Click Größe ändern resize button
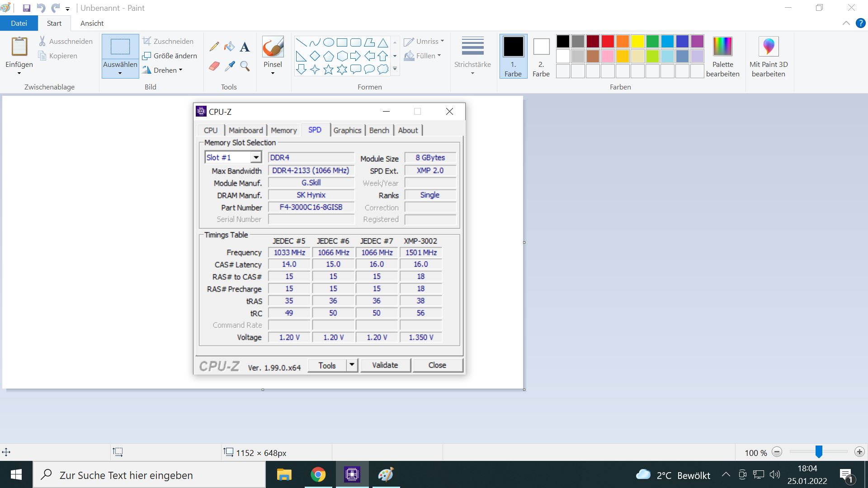This screenshot has width=868, height=488. (x=170, y=56)
